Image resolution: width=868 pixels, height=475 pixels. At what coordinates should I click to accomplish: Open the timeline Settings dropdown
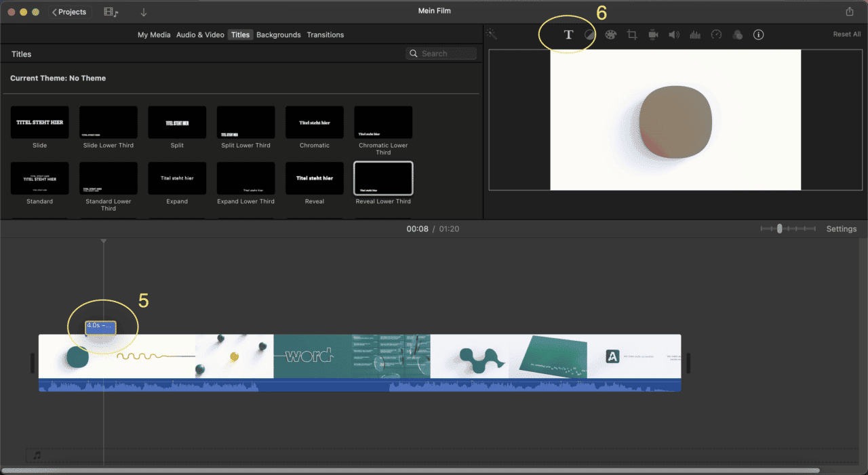point(841,229)
